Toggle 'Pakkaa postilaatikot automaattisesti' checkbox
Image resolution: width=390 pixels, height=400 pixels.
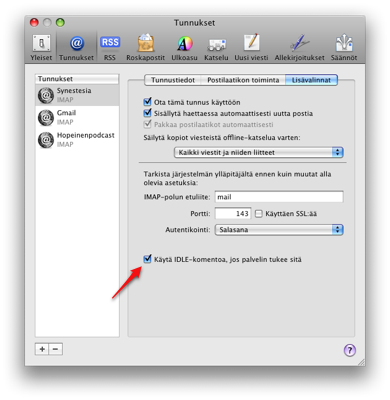click(147, 124)
